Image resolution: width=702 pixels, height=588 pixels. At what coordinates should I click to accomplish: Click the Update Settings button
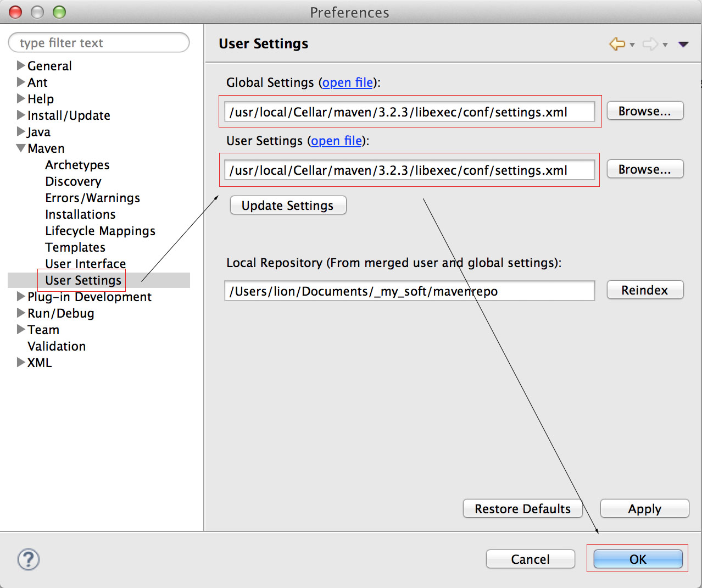pos(288,206)
